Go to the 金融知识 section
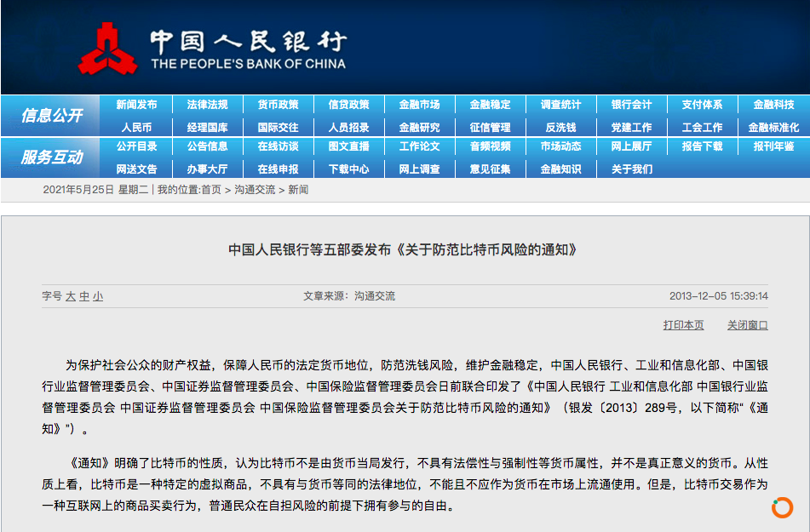Screen dimensions: 810x532 561,169
